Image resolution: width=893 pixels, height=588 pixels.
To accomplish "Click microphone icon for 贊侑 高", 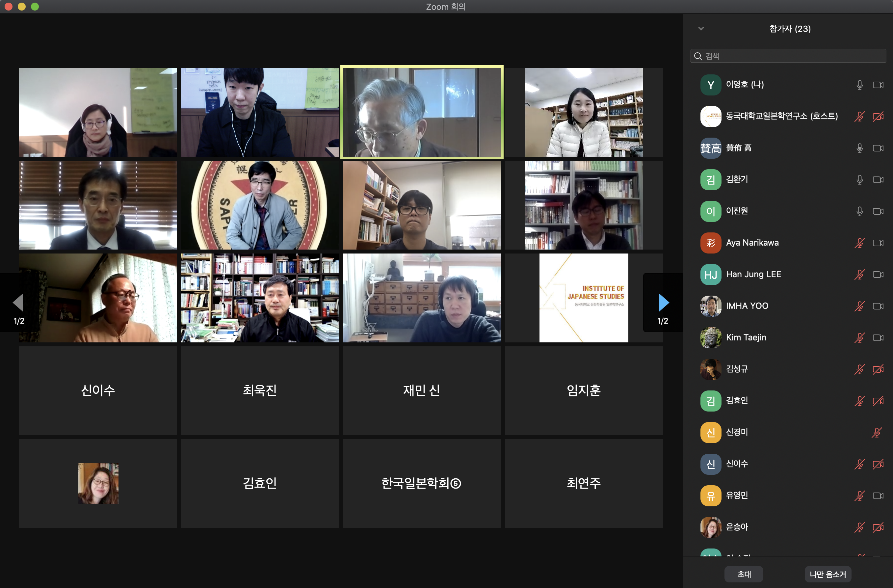I will pos(860,148).
